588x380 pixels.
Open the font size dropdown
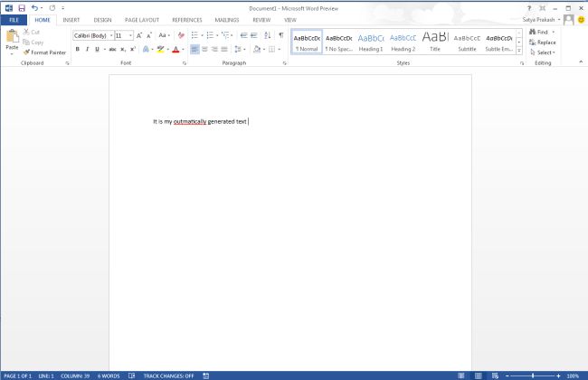[130, 35]
